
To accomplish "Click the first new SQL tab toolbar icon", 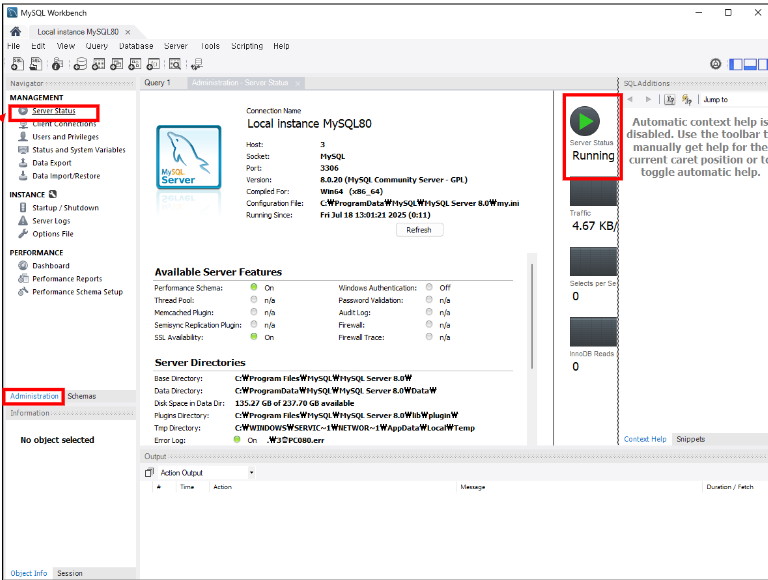I will [15, 64].
